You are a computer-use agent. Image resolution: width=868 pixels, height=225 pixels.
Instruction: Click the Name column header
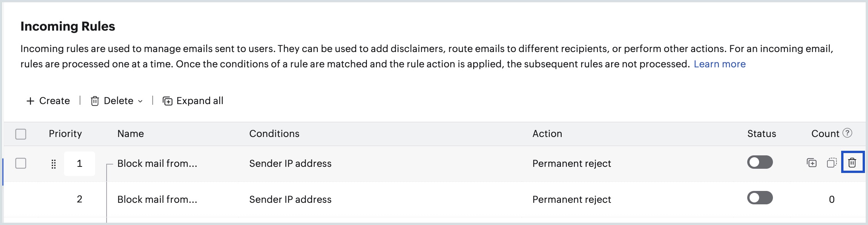[130, 134]
